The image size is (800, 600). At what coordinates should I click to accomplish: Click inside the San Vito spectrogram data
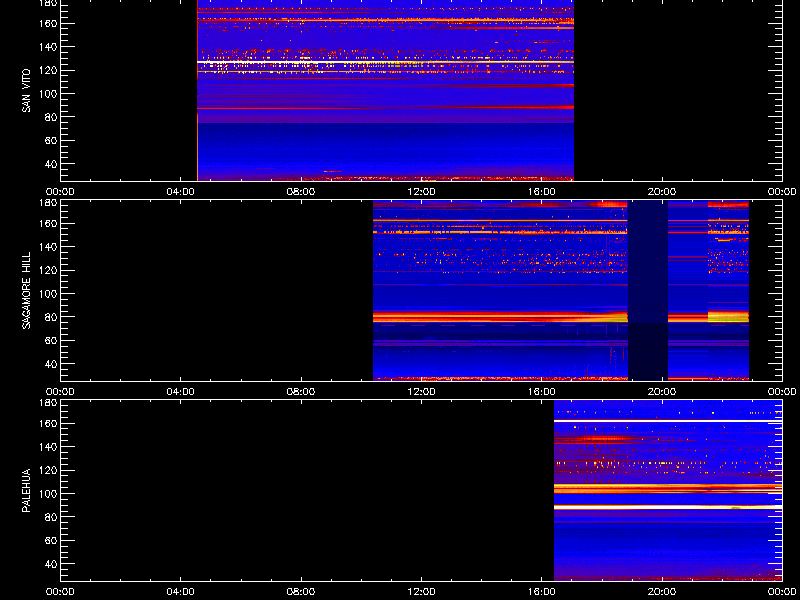tap(385, 90)
